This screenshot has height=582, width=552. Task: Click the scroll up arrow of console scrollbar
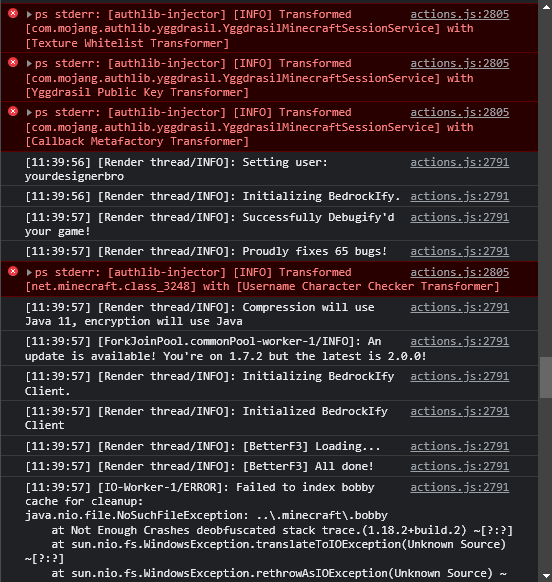546,7
